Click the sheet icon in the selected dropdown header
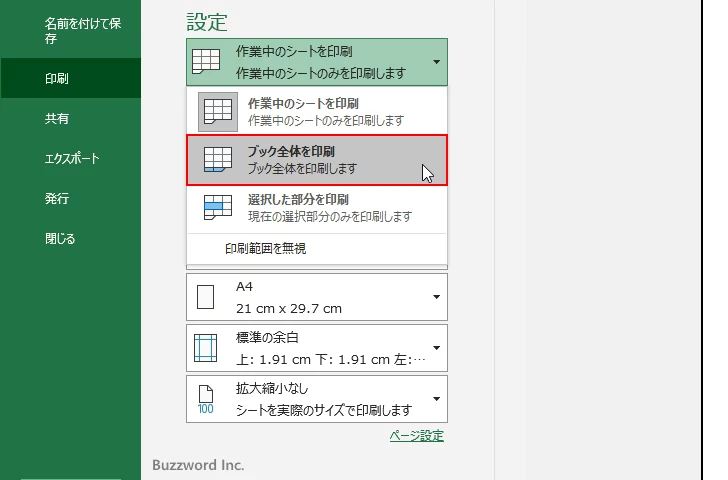Image resolution: width=728 pixels, height=480 pixels. point(206,62)
